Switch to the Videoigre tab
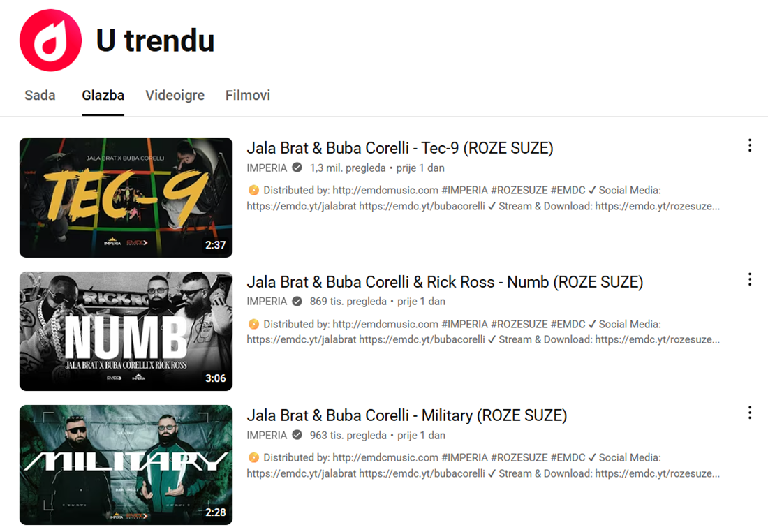768x532 pixels. tap(175, 95)
